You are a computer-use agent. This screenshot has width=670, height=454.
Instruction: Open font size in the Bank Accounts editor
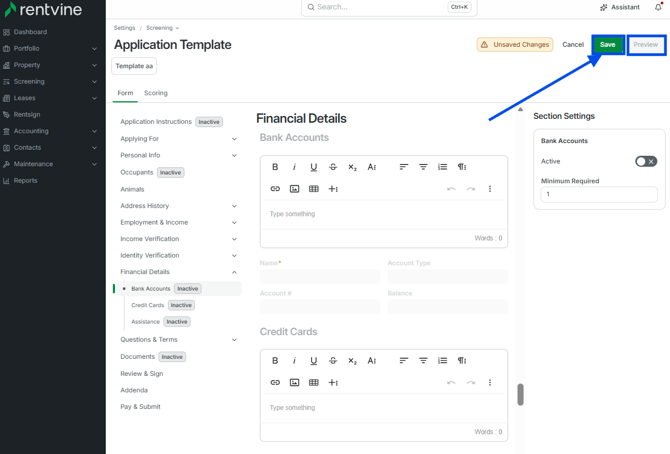tap(372, 167)
